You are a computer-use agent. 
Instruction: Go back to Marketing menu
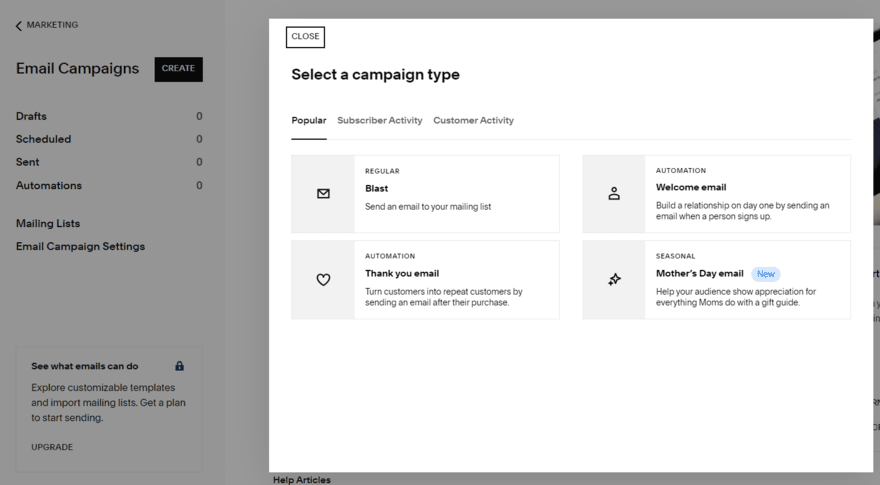pos(52,25)
